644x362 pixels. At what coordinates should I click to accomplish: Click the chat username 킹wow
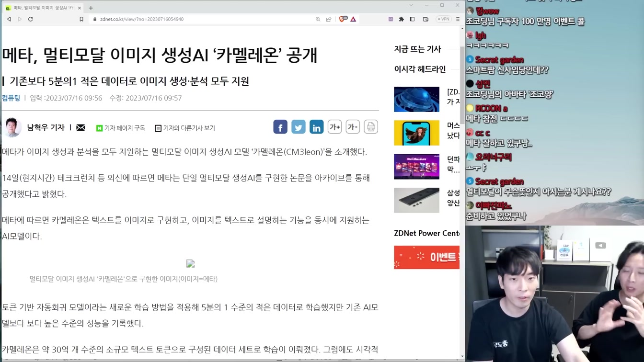pyautogui.click(x=487, y=11)
